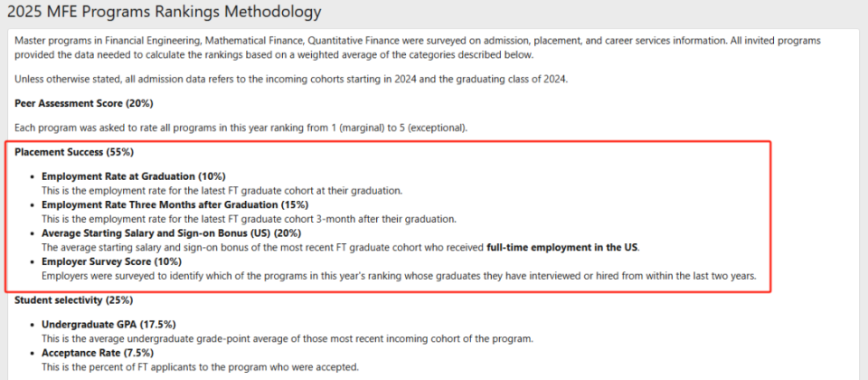Select the Peer Assessment Score (20%) heading
Image resolution: width=868 pixels, height=380 pixels.
tap(84, 103)
